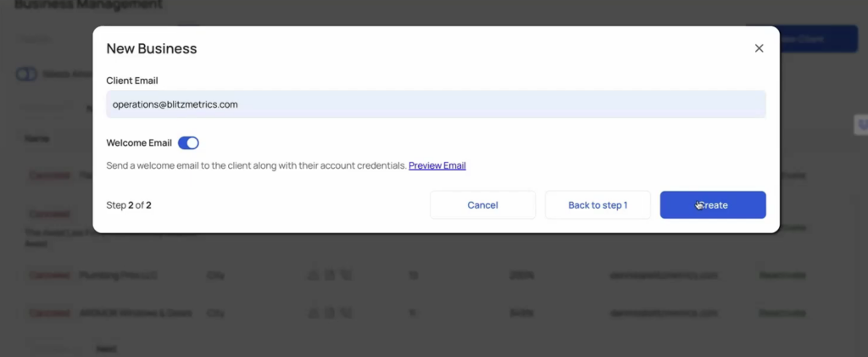868x357 pixels.
Task: Click first action icon in Plumbing Pros row
Action: (x=313, y=275)
